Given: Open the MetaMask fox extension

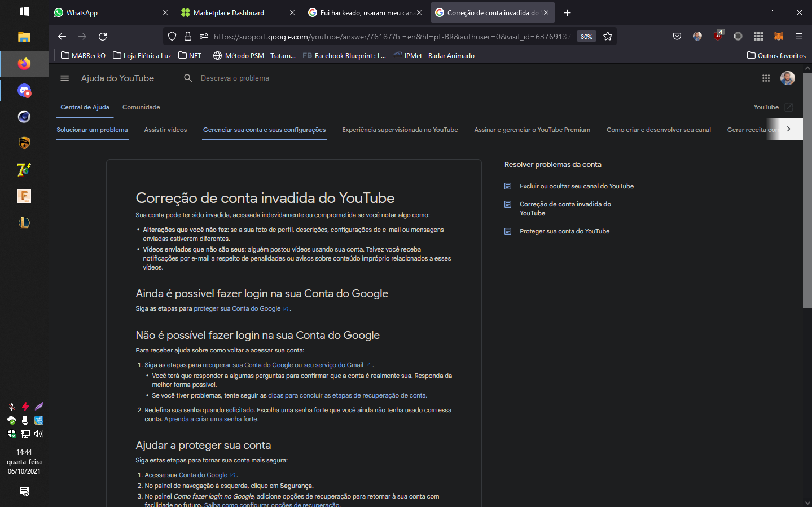Looking at the screenshot, I should tap(779, 37).
